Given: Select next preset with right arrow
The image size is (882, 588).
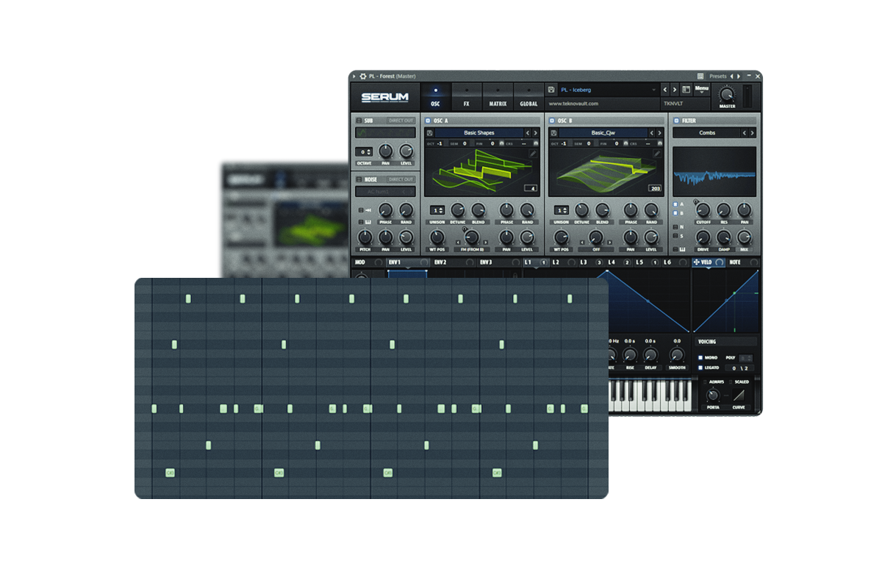Looking at the screenshot, I should (675, 90).
